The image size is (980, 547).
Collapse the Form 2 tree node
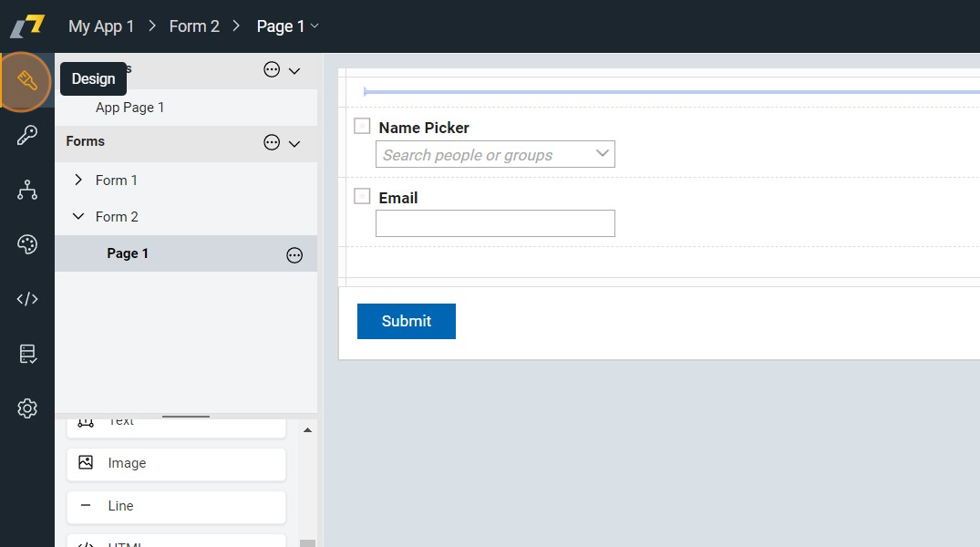(78, 217)
